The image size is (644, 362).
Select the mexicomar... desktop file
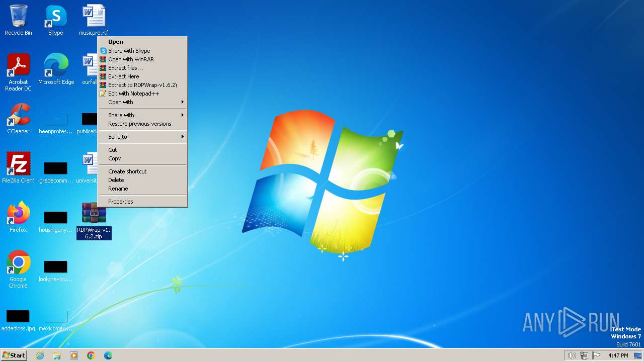pyautogui.click(x=56, y=320)
